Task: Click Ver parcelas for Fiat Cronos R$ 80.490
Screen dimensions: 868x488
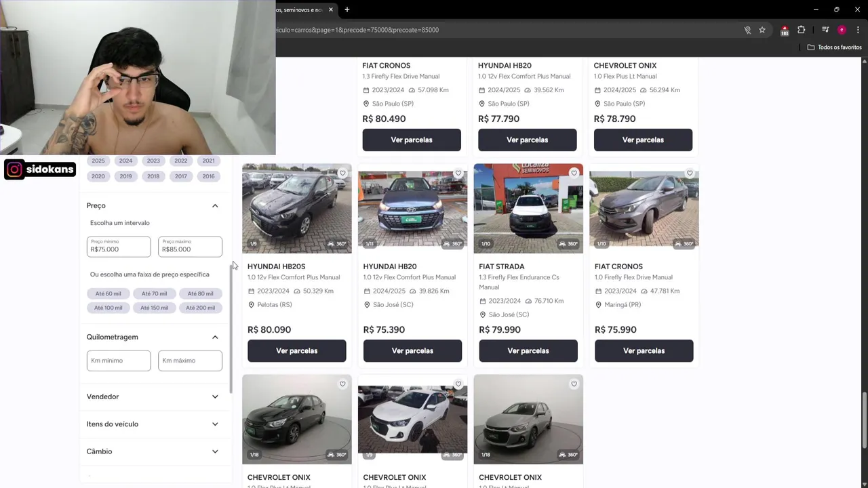Action: (412, 140)
